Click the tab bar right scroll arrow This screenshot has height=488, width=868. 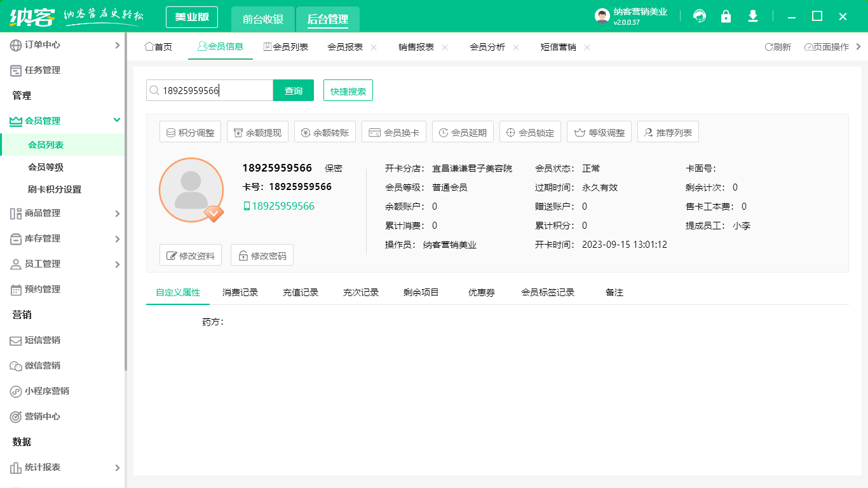point(858,46)
